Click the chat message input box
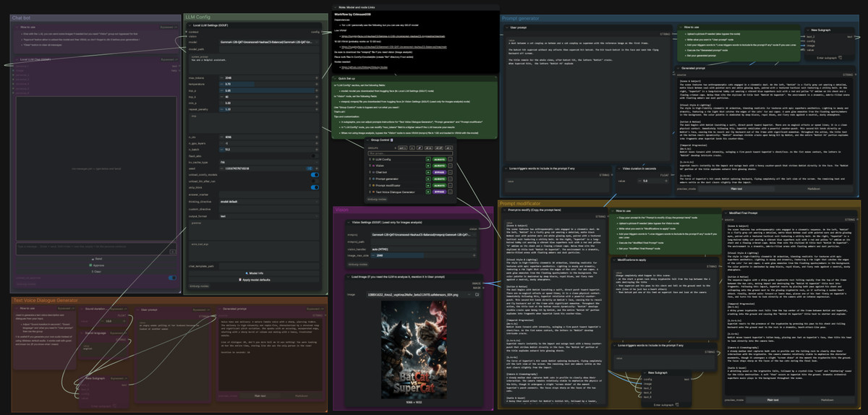 96,249
